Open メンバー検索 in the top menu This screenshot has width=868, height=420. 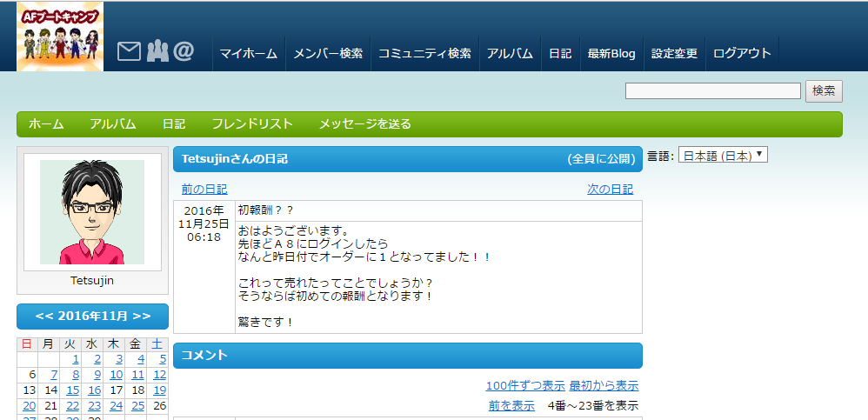tap(328, 53)
